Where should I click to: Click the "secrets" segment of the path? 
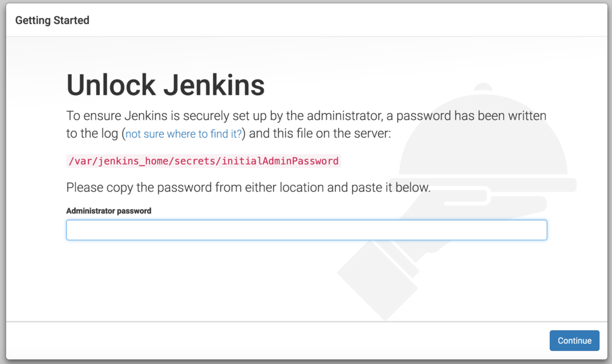[x=195, y=161]
